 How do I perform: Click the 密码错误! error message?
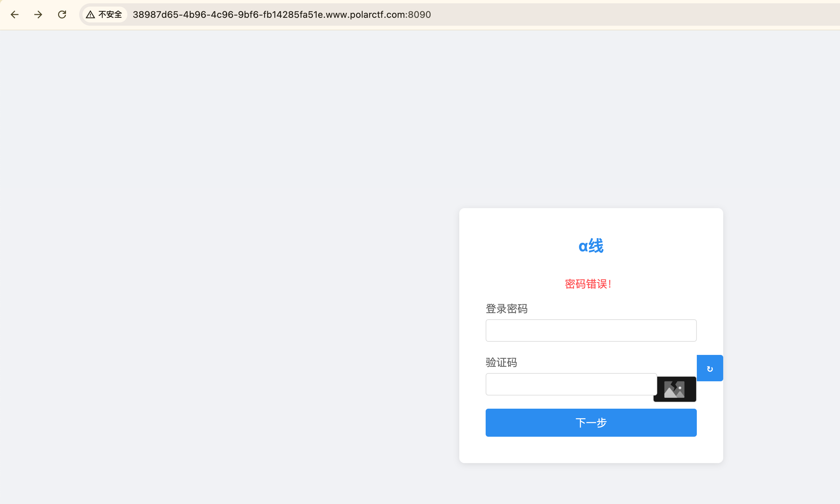click(588, 284)
